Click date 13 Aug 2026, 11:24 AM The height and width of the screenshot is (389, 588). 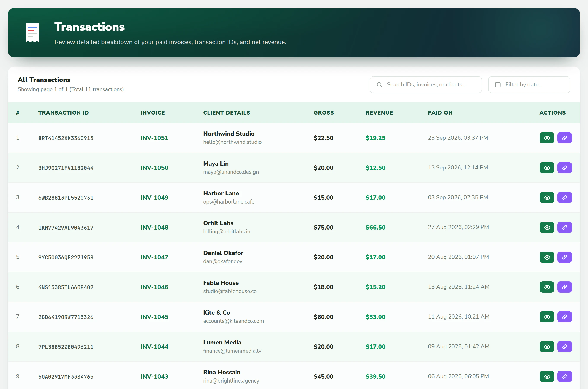(x=459, y=287)
